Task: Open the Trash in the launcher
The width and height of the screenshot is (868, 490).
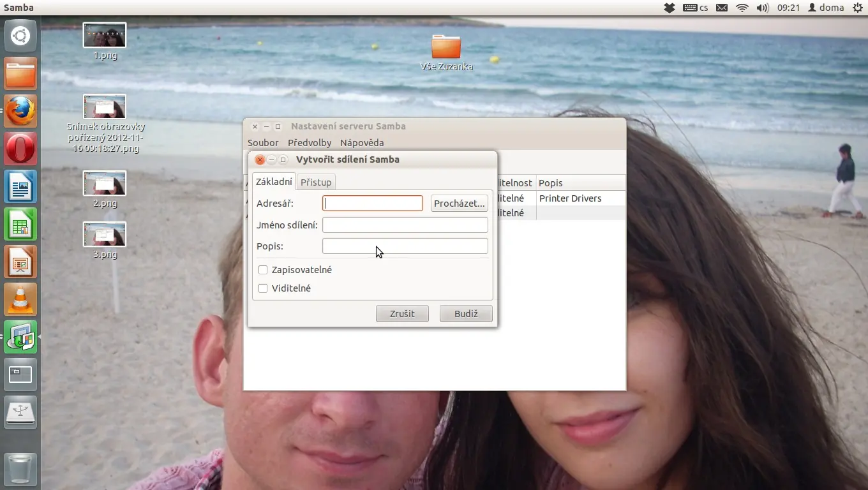Action: (20, 469)
